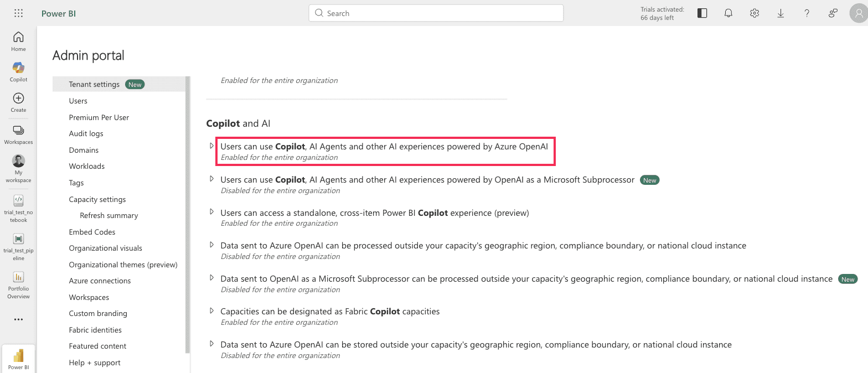Open help question mark

point(807,13)
